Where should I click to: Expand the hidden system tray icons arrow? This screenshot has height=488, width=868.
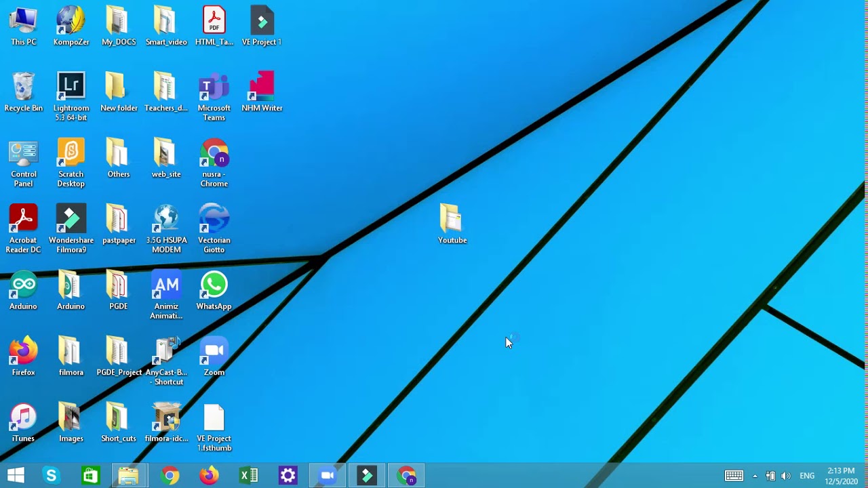(755, 476)
